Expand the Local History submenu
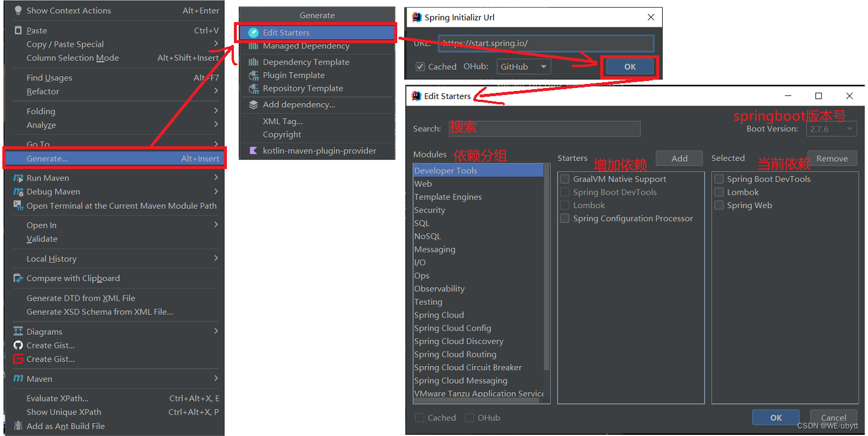 tap(216, 258)
